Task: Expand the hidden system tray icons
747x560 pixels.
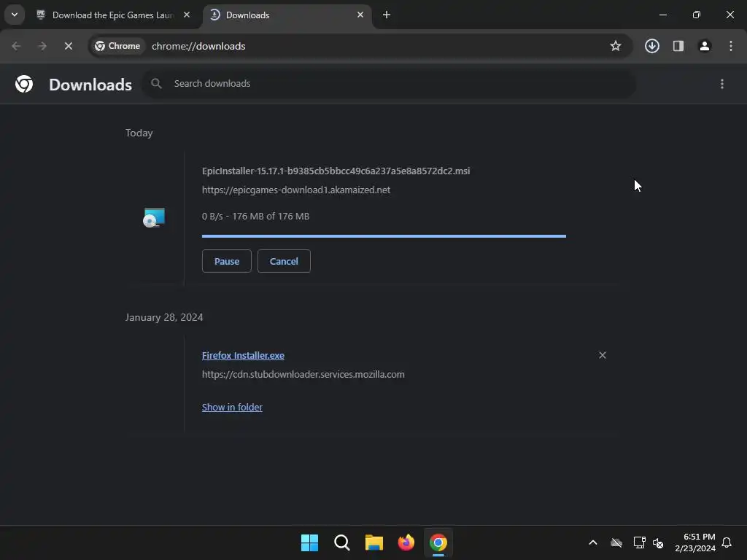Action: point(593,542)
